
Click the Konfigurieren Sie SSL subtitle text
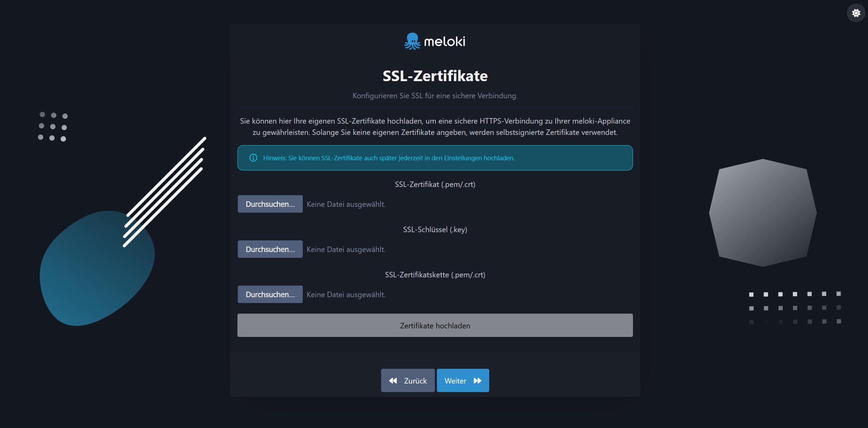[435, 96]
